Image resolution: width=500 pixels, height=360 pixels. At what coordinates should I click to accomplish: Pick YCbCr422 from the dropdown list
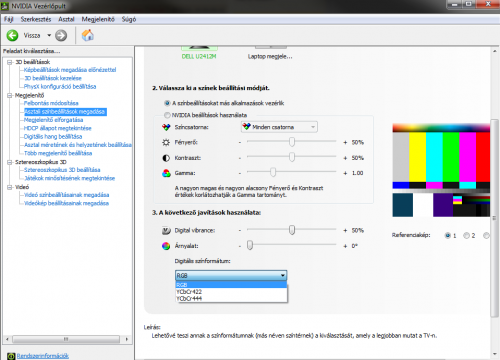click(231, 291)
